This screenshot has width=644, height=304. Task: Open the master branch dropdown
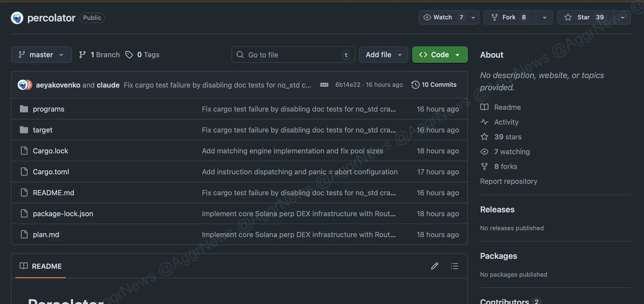click(41, 55)
